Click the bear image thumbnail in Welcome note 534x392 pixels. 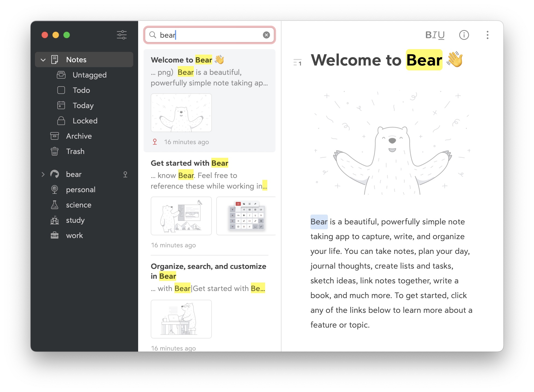pos(181,112)
